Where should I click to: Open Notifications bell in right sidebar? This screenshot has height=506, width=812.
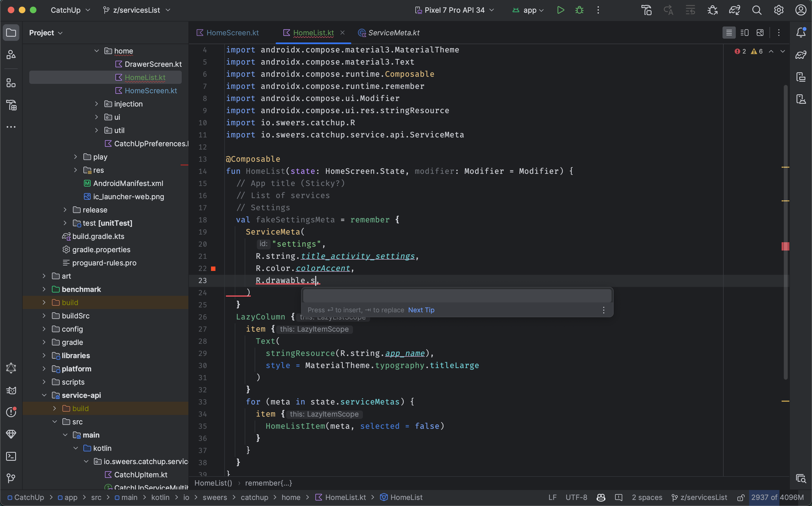point(801,33)
